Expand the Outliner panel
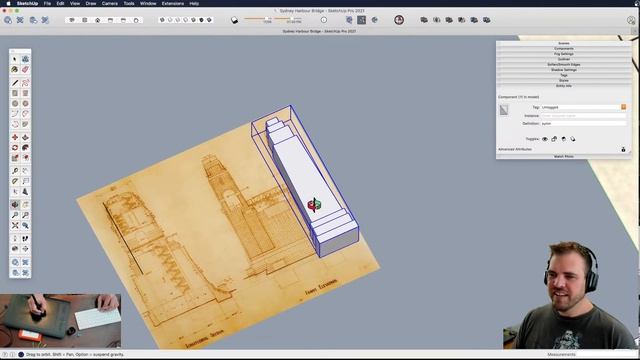The width and height of the screenshot is (640, 360). [x=564, y=59]
